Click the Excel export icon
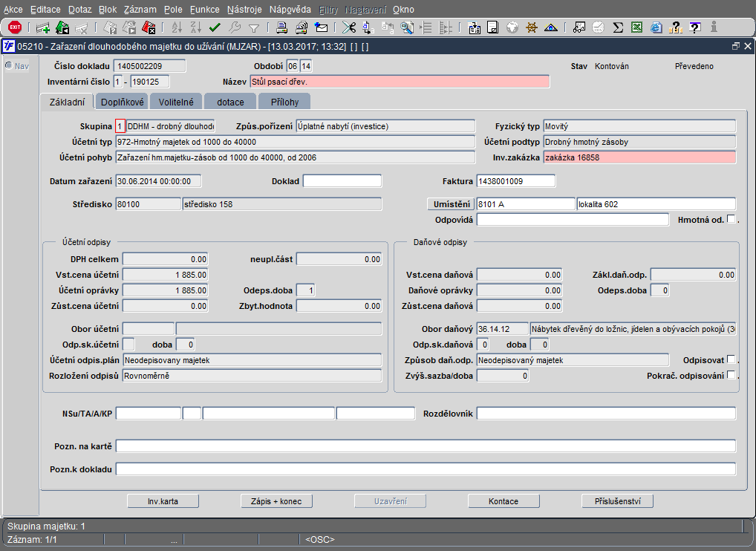The image size is (756, 551). coord(637,28)
